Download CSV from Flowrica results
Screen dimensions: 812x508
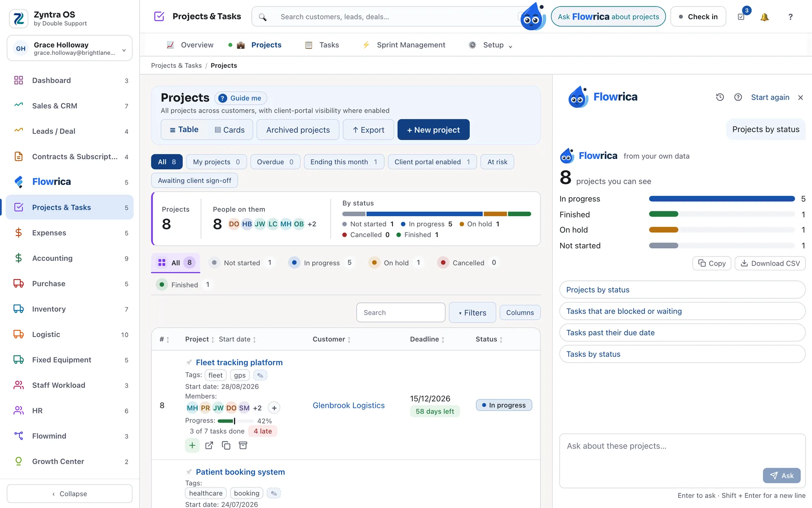click(770, 263)
